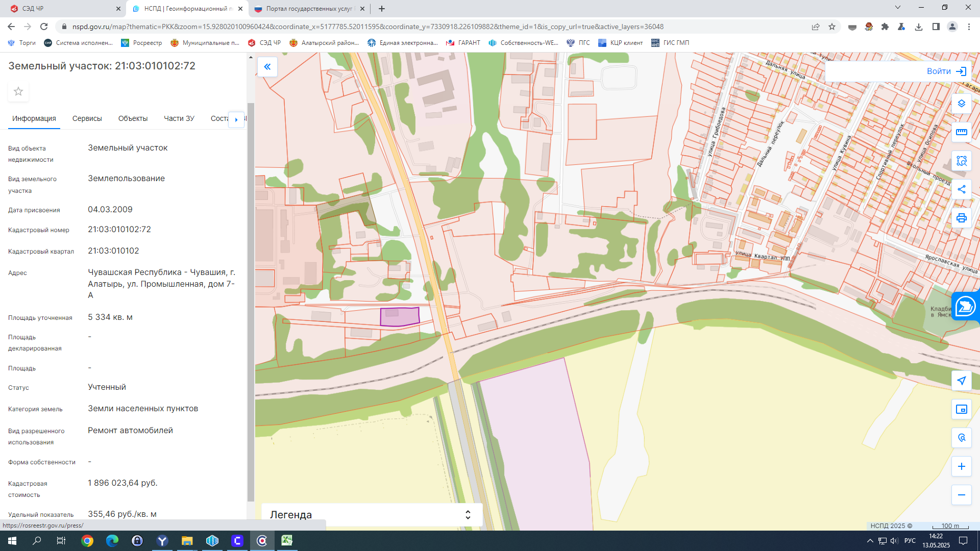
Task: Add parcel to favorites with star icon
Action: (x=18, y=91)
